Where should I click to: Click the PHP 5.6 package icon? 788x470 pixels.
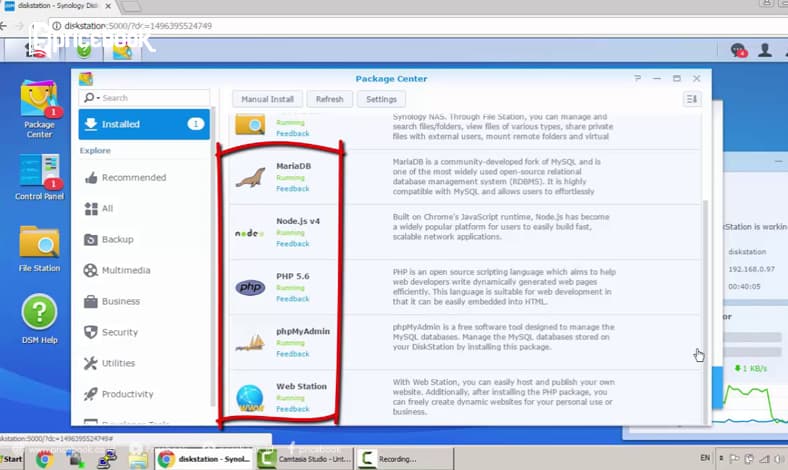click(x=250, y=288)
